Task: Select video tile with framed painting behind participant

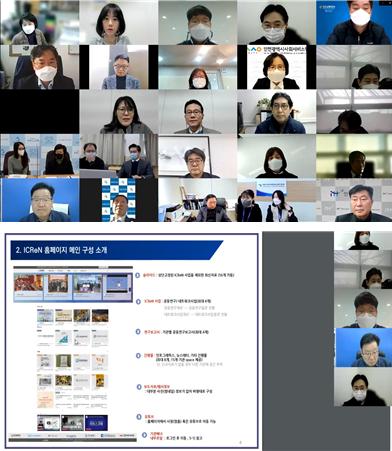Action: [x=197, y=156]
